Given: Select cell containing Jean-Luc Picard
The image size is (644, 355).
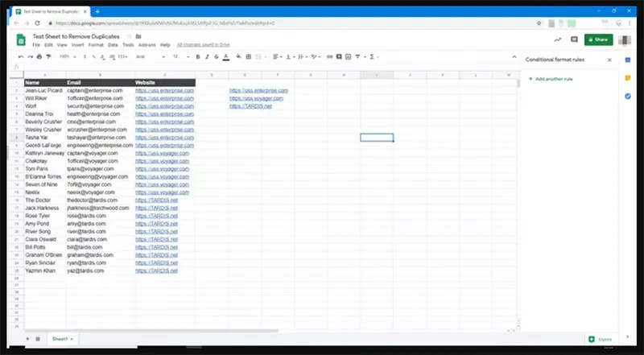Looking at the screenshot, I should pyautogui.click(x=45, y=90).
